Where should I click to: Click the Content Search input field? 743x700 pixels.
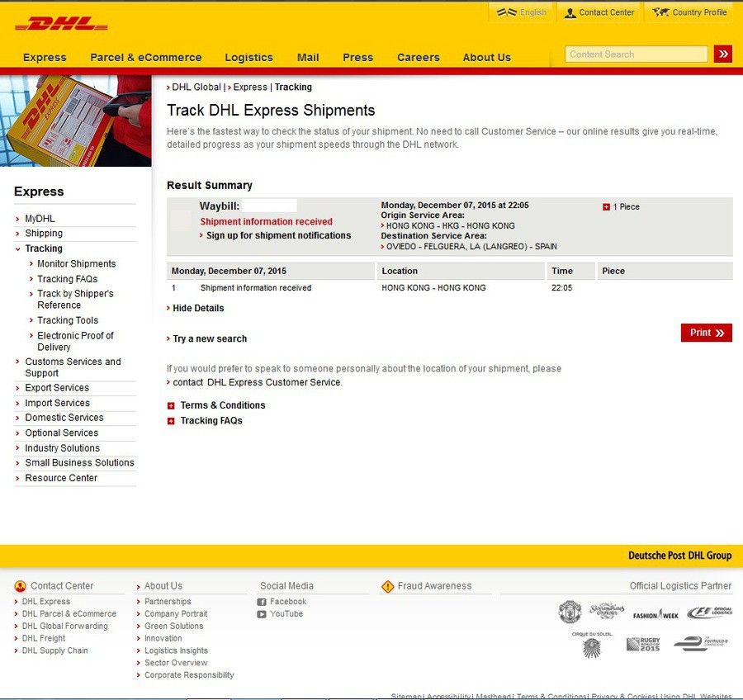636,54
